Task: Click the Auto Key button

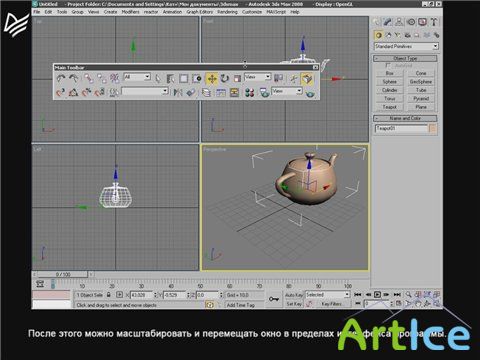Action: [x=294, y=295]
